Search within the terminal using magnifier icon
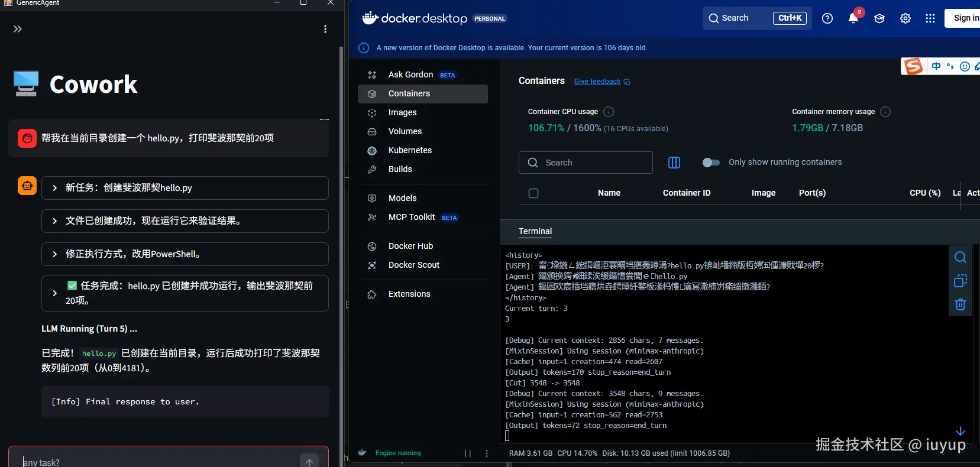 tap(960, 257)
